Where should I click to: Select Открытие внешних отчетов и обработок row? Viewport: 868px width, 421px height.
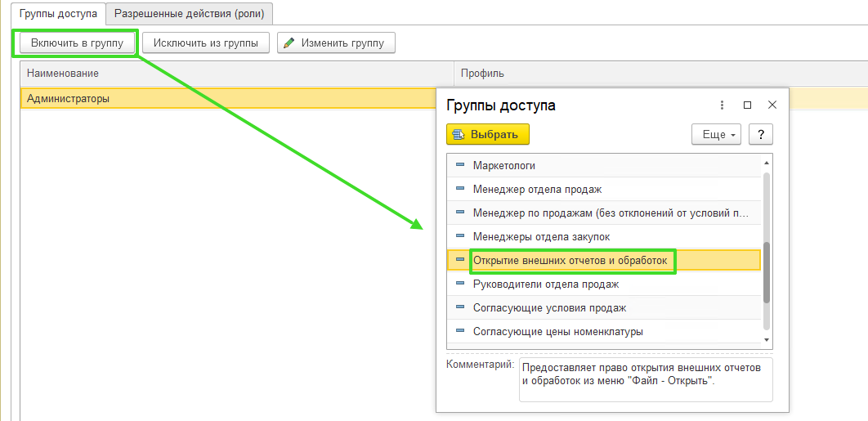click(x=604, y=260)
